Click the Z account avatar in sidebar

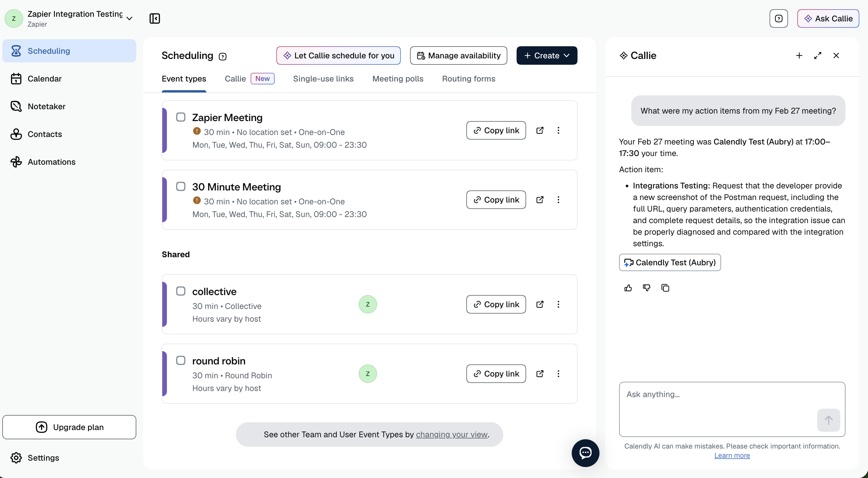(x=14, y=18)
